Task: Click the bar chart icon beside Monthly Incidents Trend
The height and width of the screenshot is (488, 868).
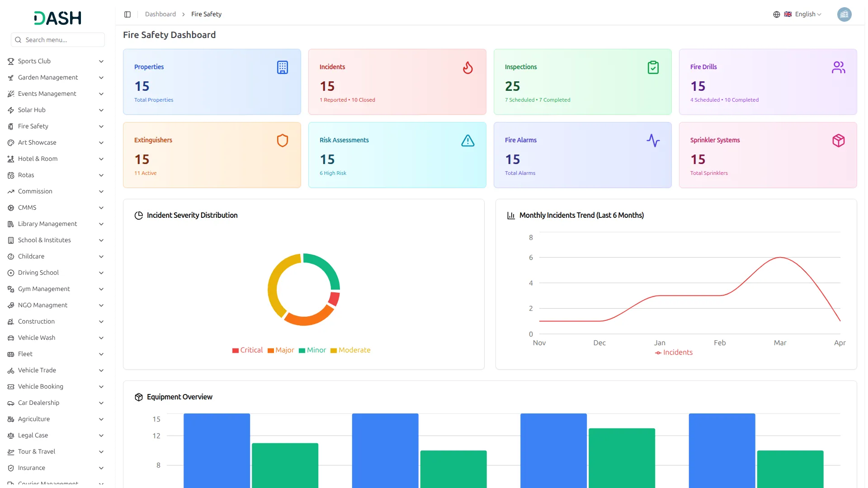Action: [511, 216]
